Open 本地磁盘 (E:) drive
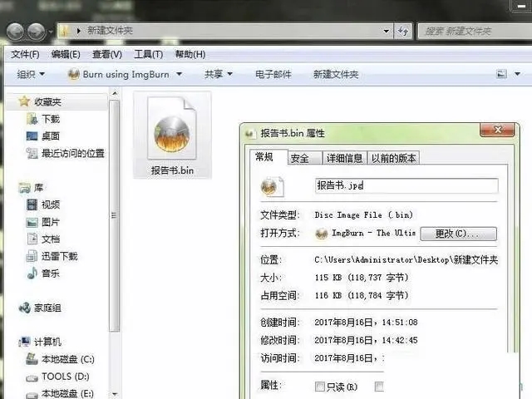The image size is (532, 399). [x=60, y=393]
